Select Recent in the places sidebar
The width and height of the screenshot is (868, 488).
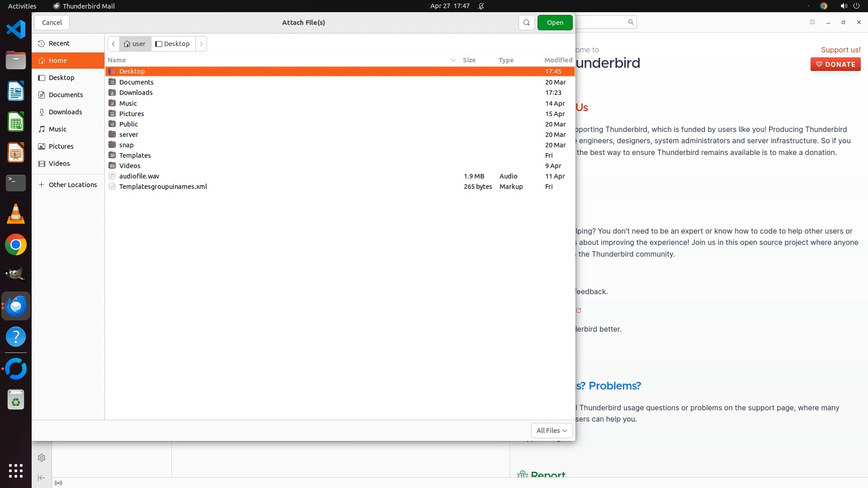59,43
